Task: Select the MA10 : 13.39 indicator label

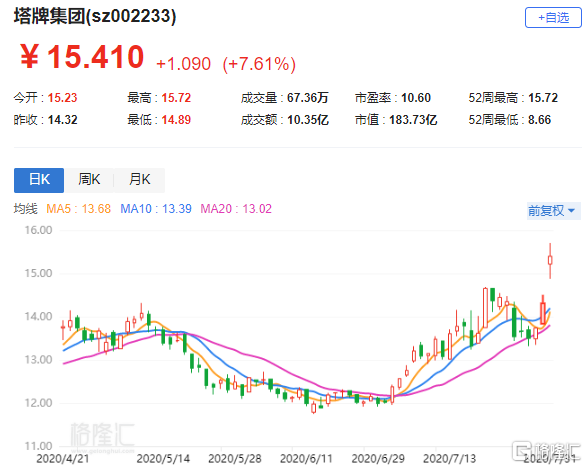Action: (x=156, y=209)
